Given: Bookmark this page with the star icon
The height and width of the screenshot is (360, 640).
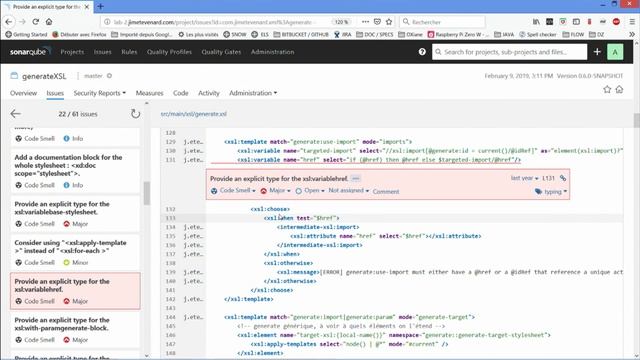Looking at the screenshot, I should [x=389, y=22].
